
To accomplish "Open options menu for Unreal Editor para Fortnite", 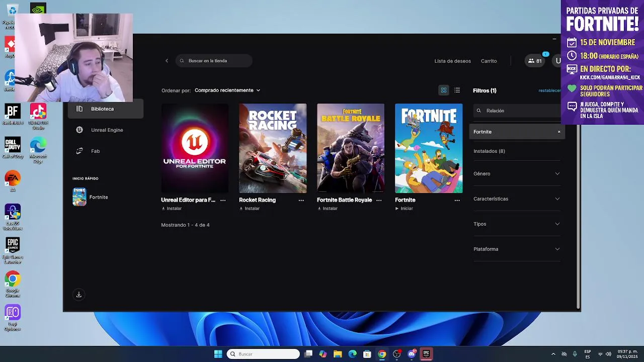I will 223,200.
